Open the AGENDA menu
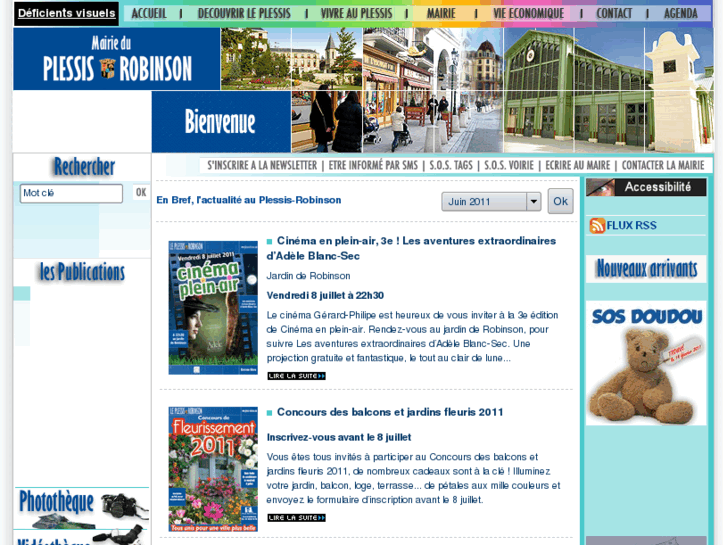Image resolution: width=727 pixels, height=545 pixels. [x=681, y=13]
